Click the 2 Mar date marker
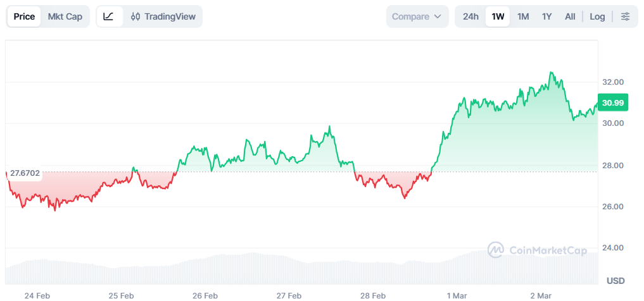 [541, 295]
